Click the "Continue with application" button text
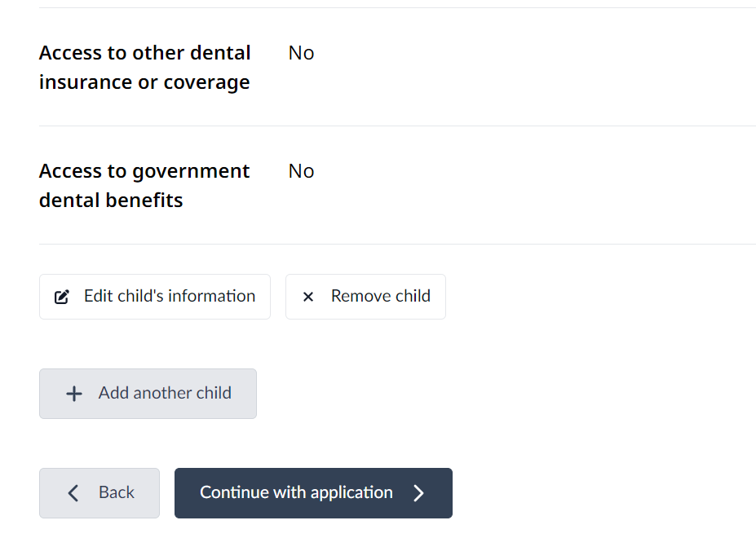 point(296,492)
